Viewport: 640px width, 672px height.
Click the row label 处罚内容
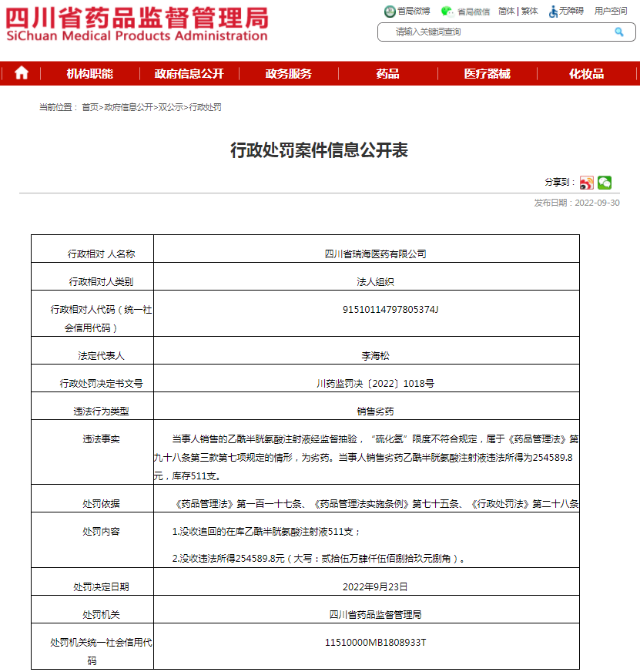pyautogui.click(x=101, y=532)
